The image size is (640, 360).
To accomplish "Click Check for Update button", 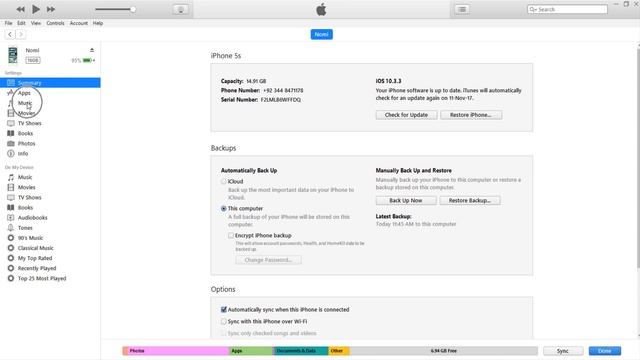I will coord(407,115).
